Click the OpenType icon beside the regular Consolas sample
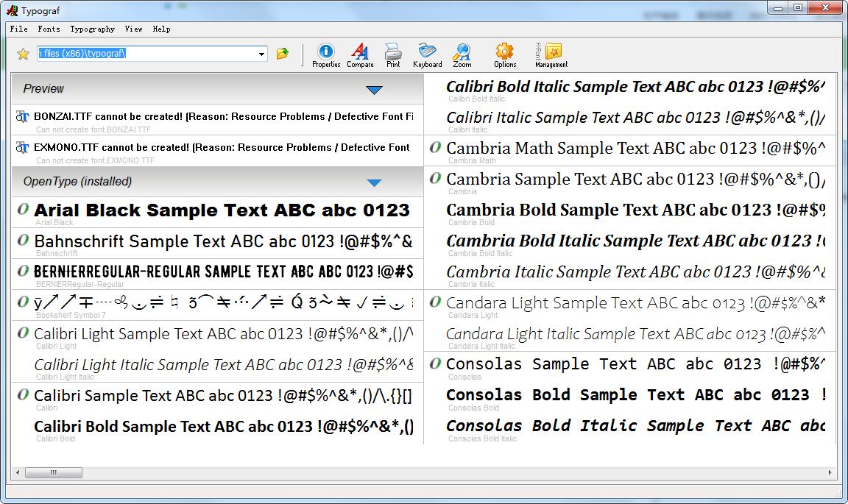 pyautogui.click(x=435, y=363)
